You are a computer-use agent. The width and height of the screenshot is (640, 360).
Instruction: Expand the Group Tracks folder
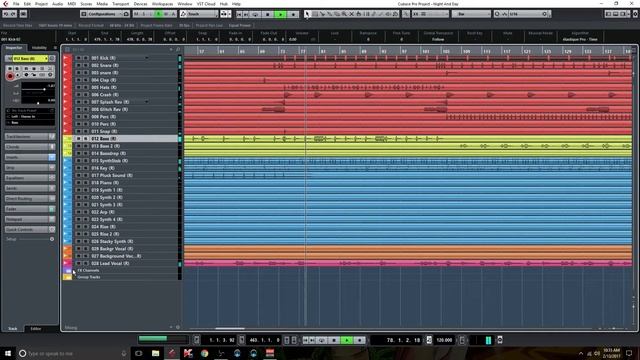(68, 277)
